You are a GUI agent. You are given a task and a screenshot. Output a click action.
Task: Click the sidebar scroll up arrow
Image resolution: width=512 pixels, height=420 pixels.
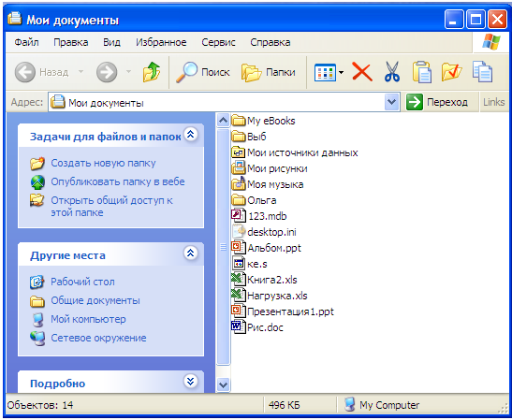[x=224, y=121]
